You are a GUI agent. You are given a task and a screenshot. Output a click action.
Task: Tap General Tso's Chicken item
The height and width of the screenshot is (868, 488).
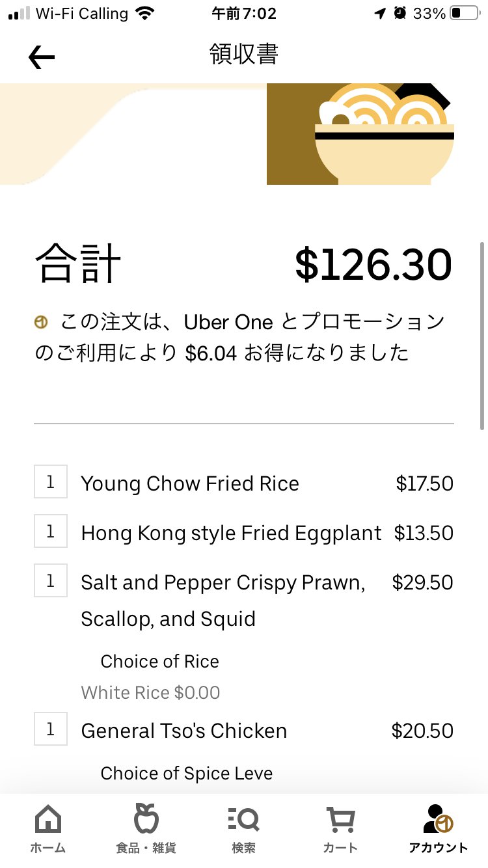[x=183, y=731]
